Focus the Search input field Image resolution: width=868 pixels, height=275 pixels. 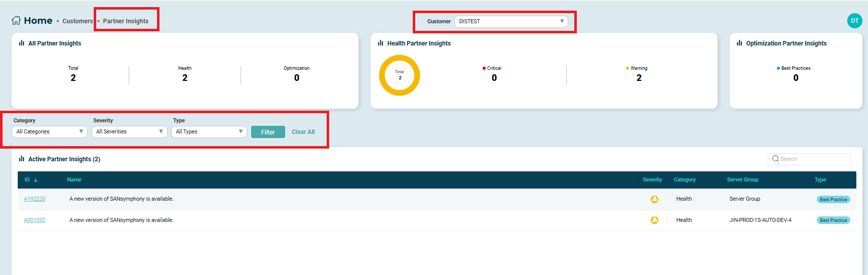click(x=814, y=159)
